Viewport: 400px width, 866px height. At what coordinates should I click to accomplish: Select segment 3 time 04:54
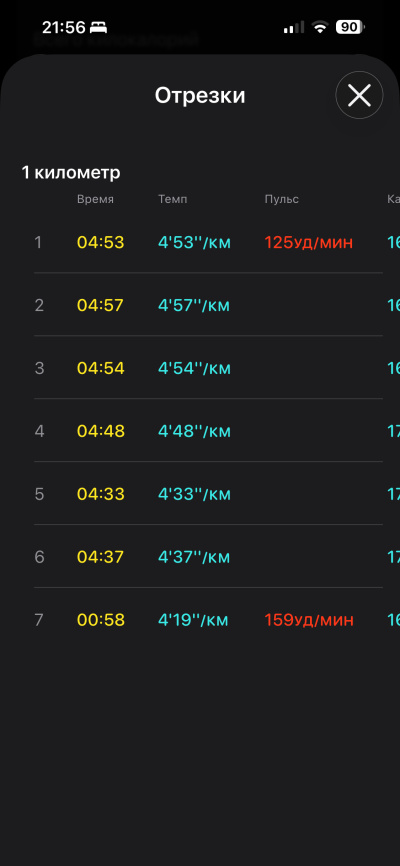pyautogui.click(x=101, y=368)
